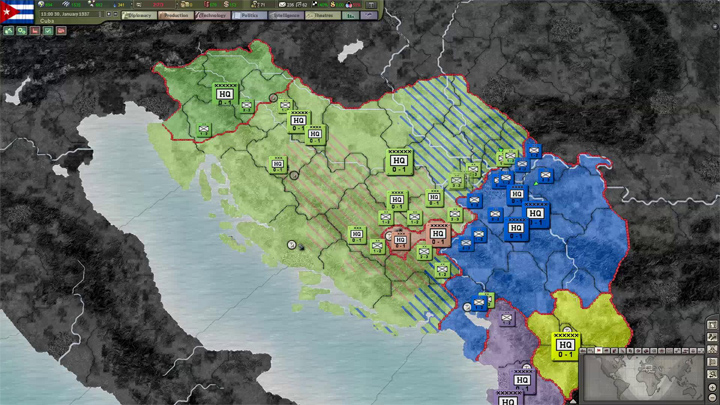The height and width of the screenshot is (405, 720).
Task: Click the rare materials resource icon
Action: coord(91,4)
